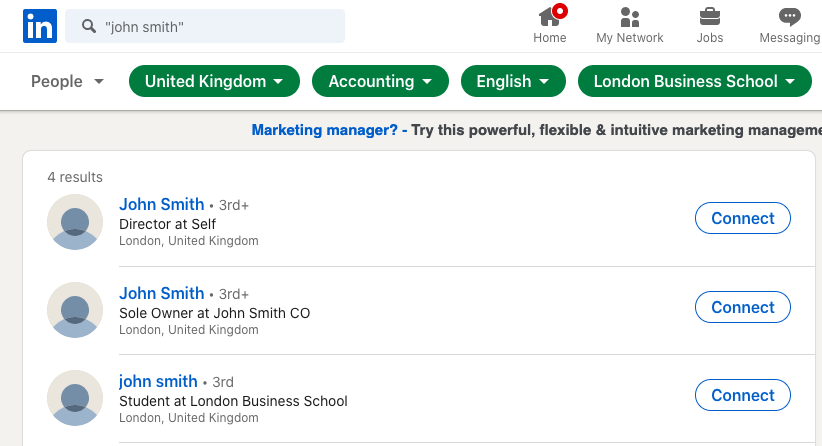Image resolution: width=822 pixels, height=446 pixels.
Task: Connect with John Smith, Director at Self
Action: click(742, 219)
